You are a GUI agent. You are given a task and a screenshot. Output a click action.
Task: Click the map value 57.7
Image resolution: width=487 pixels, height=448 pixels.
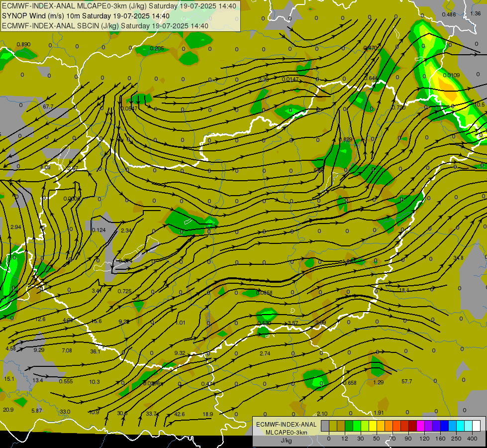point(406,381)
